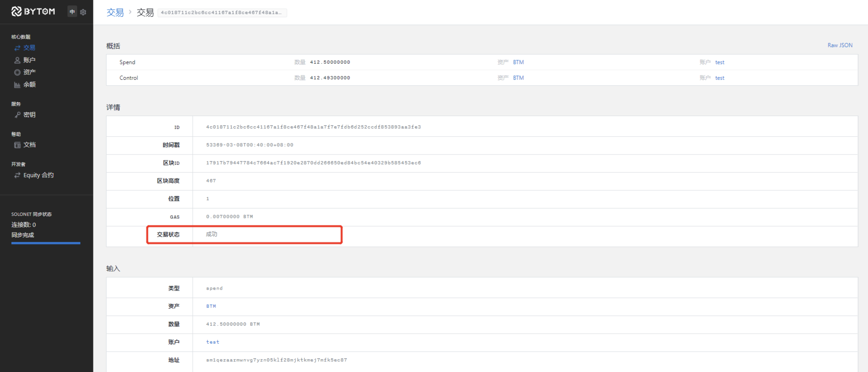Click the 区块ID hash value

coord(314,163)
